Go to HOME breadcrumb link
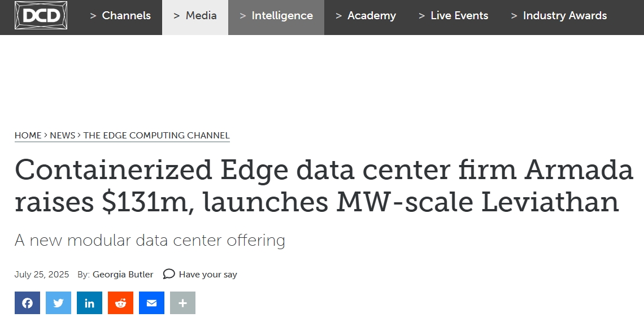 [28, 136]
